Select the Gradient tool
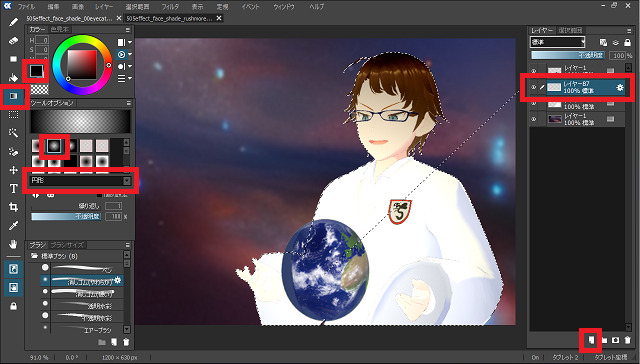This screenshot has width=640, height=364. tap(13, 96)
